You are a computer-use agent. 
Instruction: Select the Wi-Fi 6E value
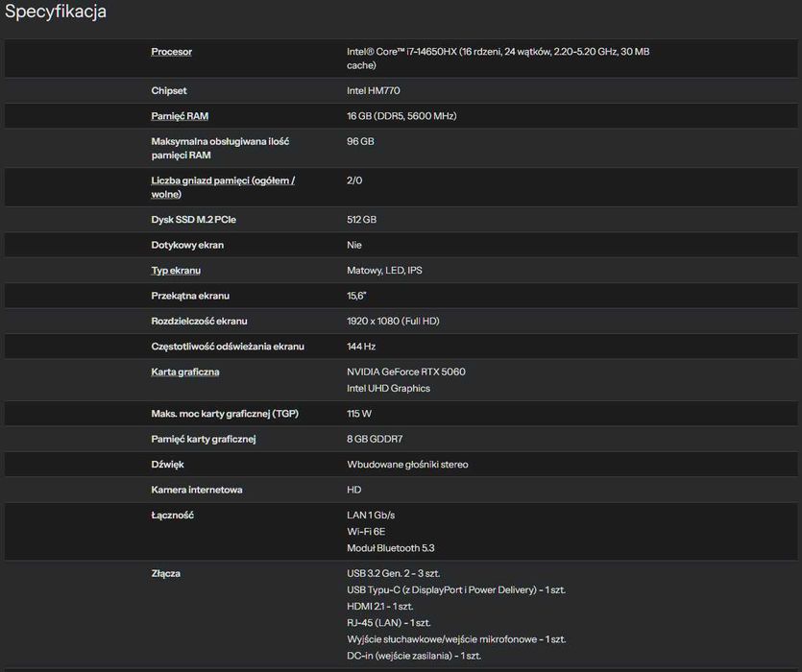coord(366,532)
